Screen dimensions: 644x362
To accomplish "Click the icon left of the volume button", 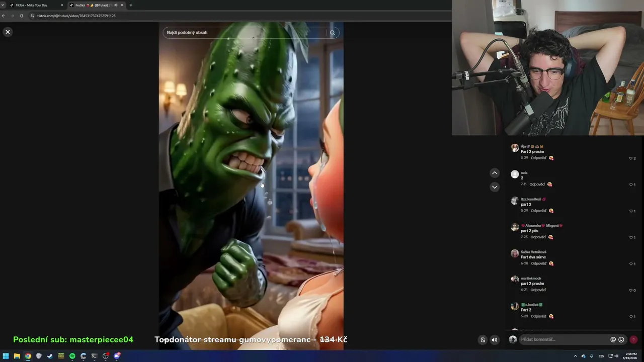I will [x=482, y=340].
